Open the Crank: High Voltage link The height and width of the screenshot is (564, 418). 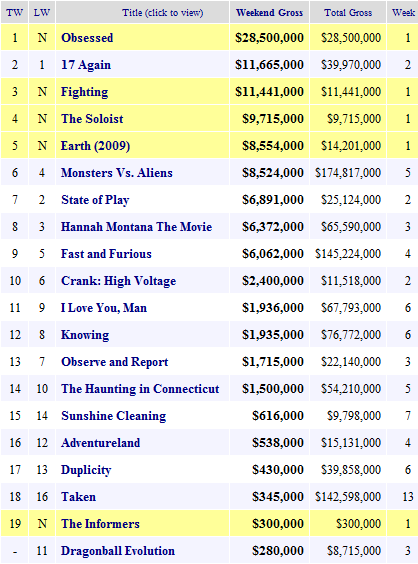tap(119, 281)
